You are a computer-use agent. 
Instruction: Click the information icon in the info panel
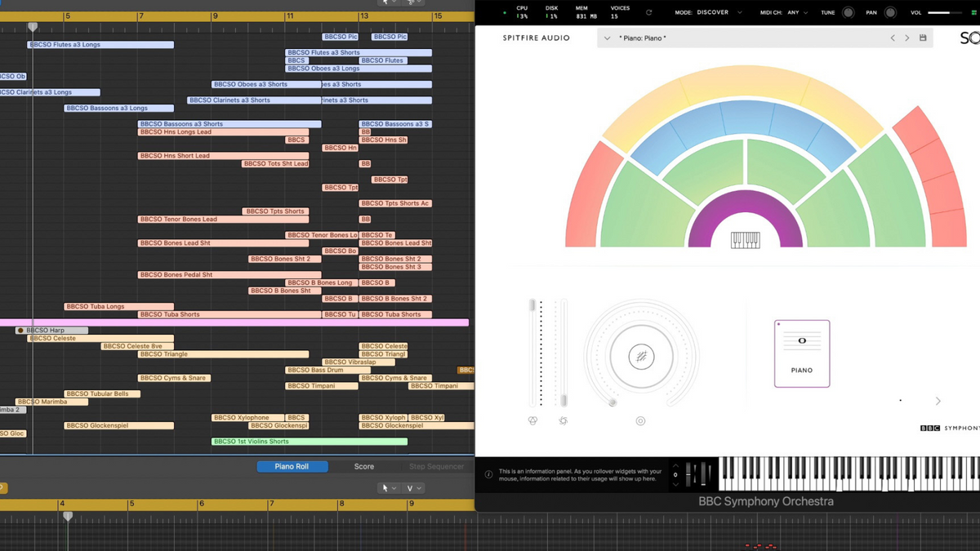[488, 474]
